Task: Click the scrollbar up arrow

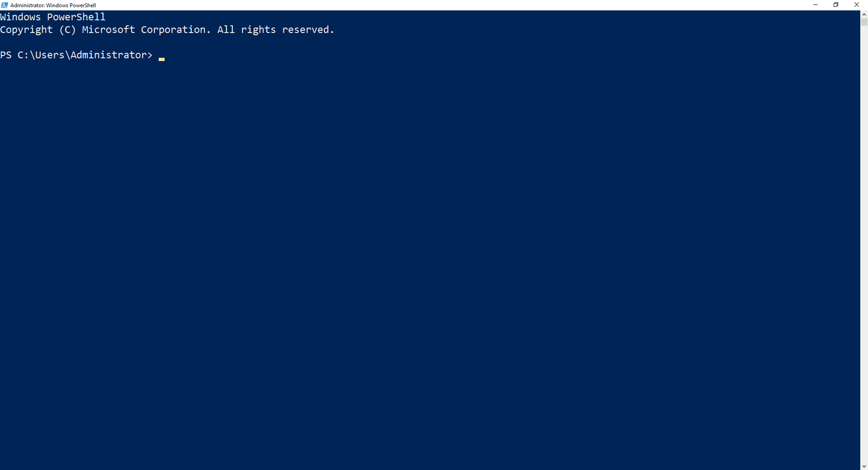Action: pos(864,14)
